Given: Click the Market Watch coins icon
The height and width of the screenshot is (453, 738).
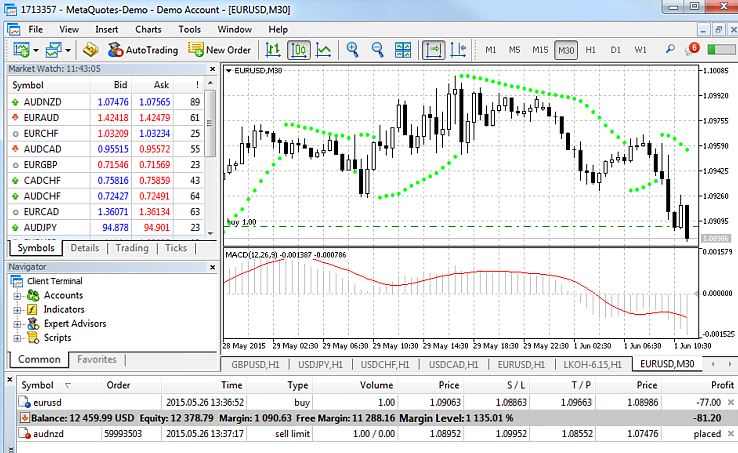Looking at the screenshot, I should 90,49.
